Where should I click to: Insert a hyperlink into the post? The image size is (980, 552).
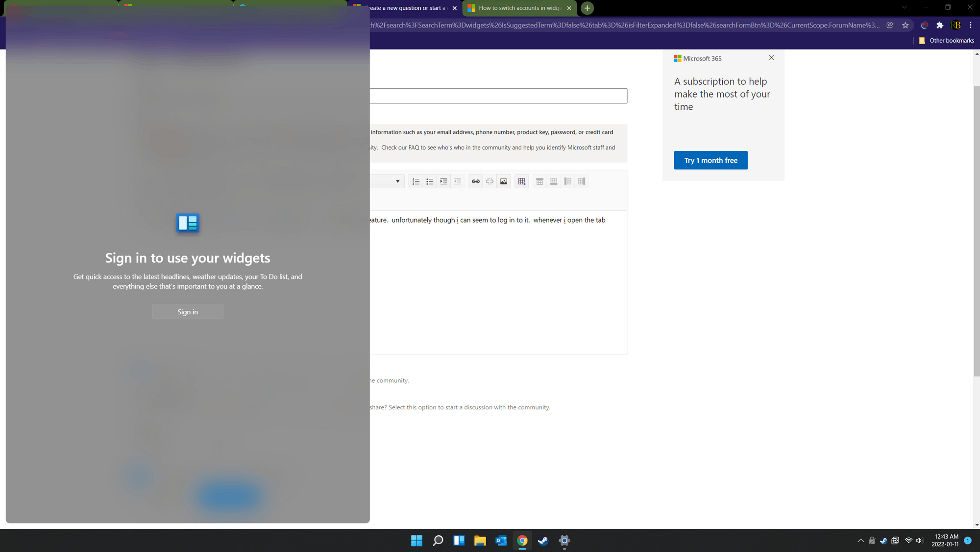tap(475, 181)
